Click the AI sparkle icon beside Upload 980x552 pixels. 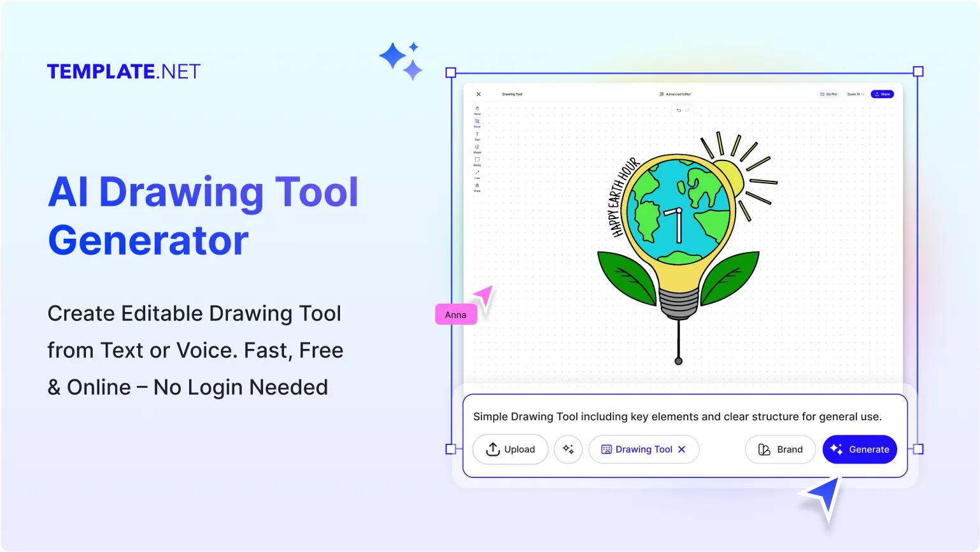568,449
